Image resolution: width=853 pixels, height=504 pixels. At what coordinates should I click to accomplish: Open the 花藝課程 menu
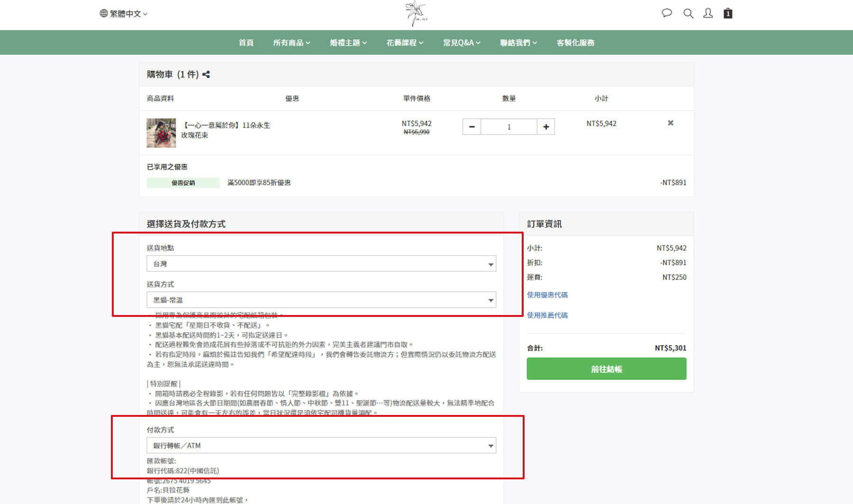(x=405, y=43)
